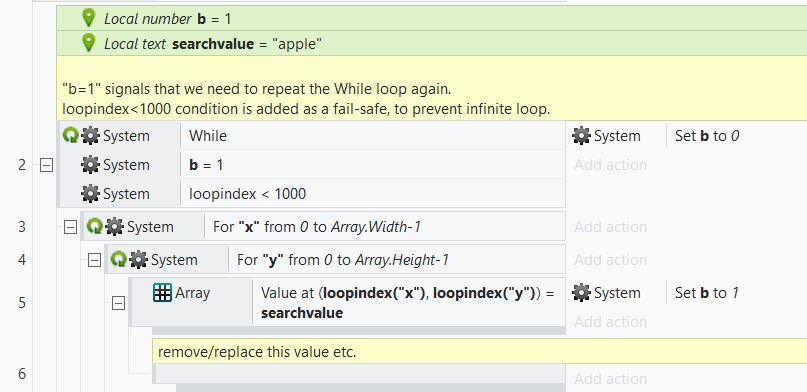Click the green loop icon on While row

tap(71, 136)
